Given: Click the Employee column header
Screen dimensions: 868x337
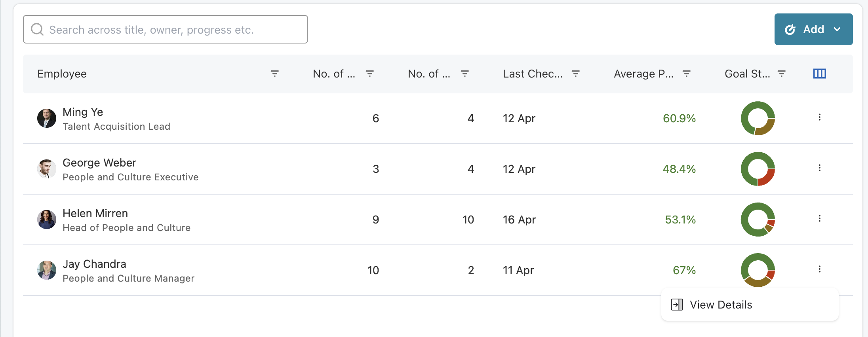Looking at the screenshot, I should pyautogui.click(x=62, y=74).
